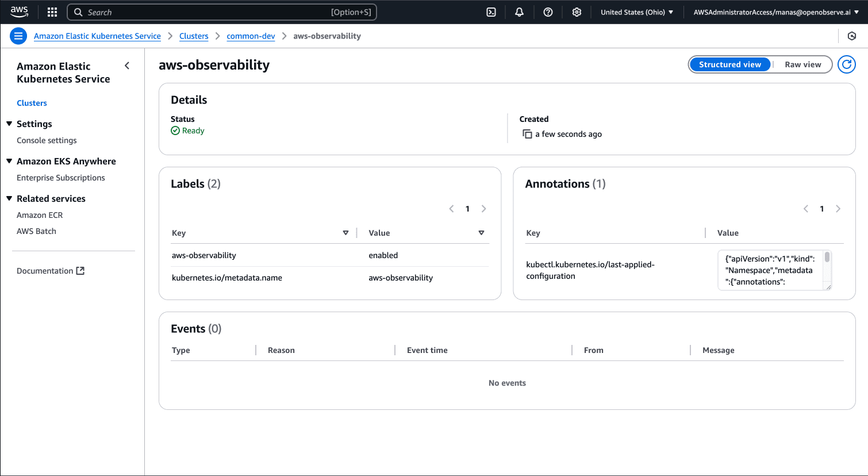Screen dimensions: 868x476
Task: Collapse the Amazon EKS Anywhere section
Action: (9, 162)
